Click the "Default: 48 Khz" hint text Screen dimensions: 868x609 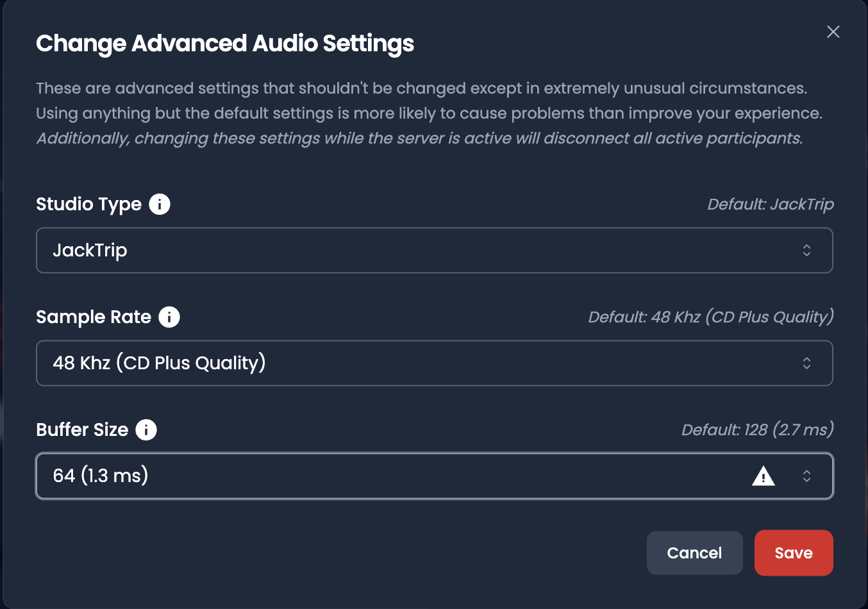tap(711, 317)
